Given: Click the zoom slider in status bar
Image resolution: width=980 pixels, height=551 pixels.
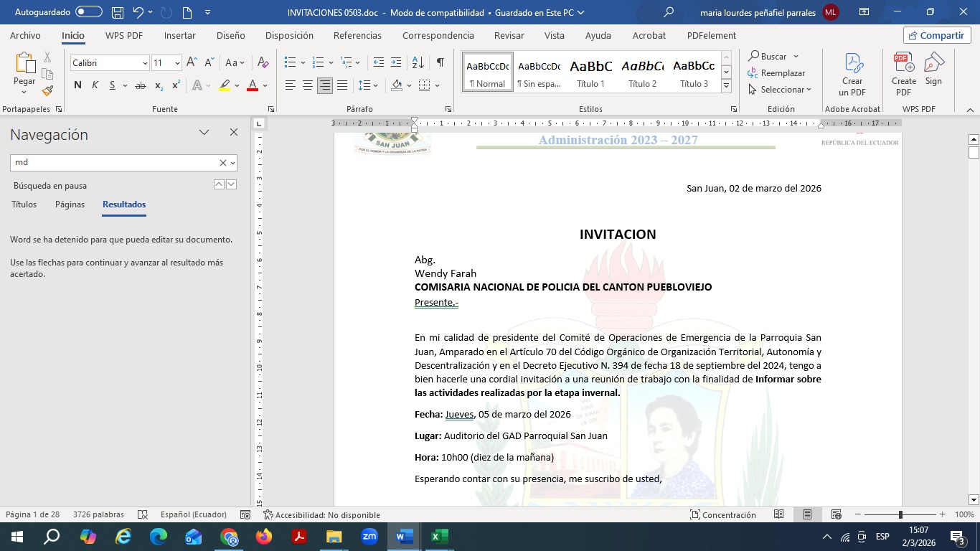Looking at the screenshot, I should point(900,514).
